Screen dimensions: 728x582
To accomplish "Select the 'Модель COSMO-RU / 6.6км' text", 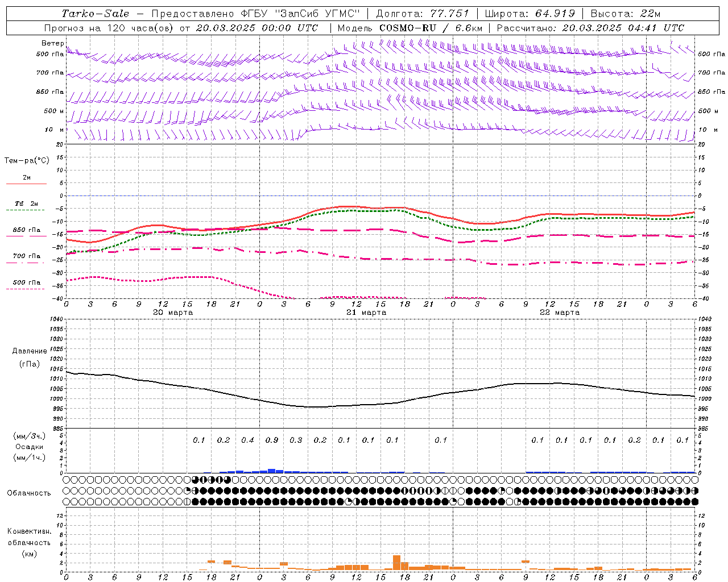I will [x=409, y=28].
